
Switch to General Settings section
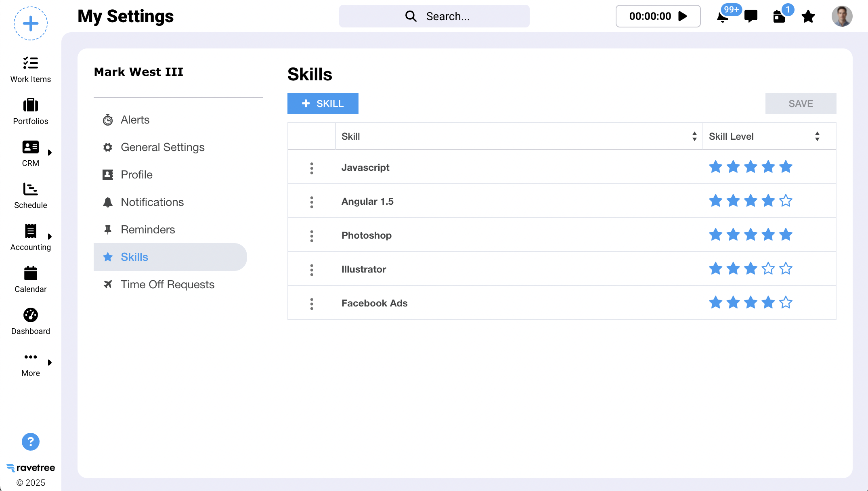(162, 147)
